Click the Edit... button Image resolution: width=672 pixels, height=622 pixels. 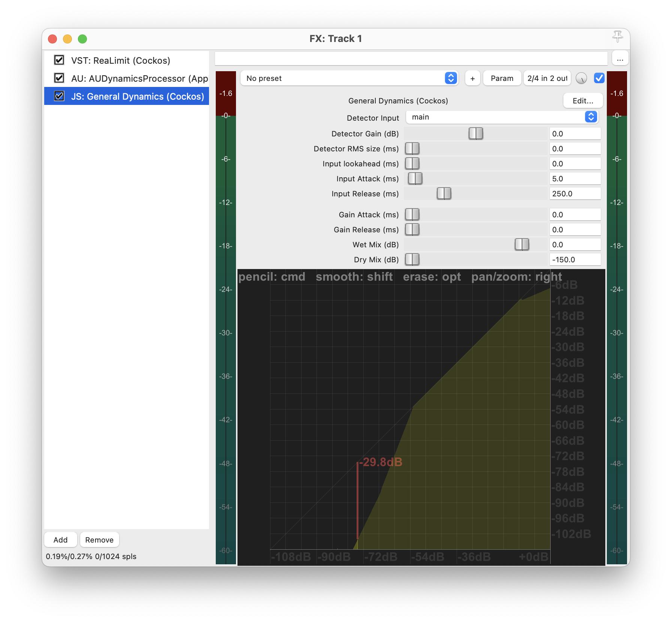[x=583, y=101]
